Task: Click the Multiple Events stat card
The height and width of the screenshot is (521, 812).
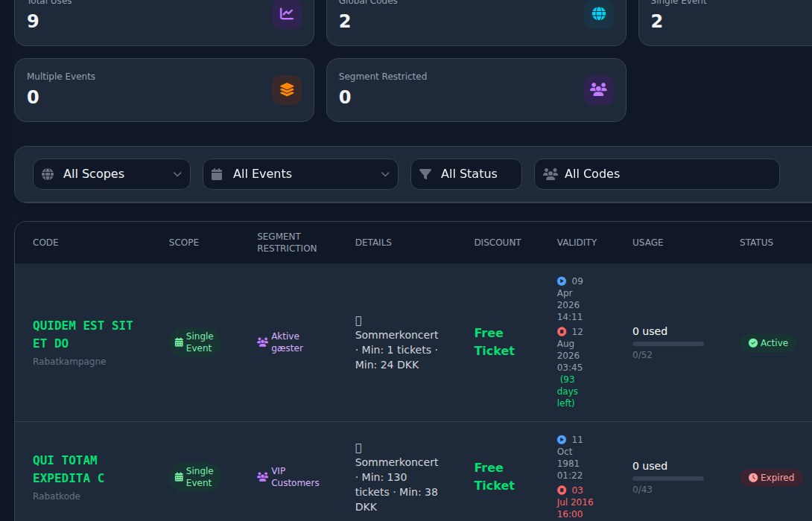Action: pyautogui.click(x=164, y=90)
